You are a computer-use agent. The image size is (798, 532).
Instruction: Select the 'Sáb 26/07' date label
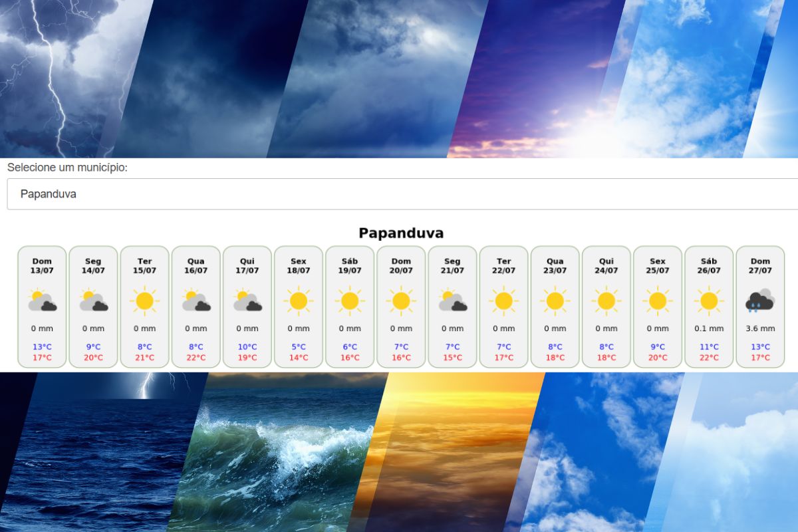point(709,266)
